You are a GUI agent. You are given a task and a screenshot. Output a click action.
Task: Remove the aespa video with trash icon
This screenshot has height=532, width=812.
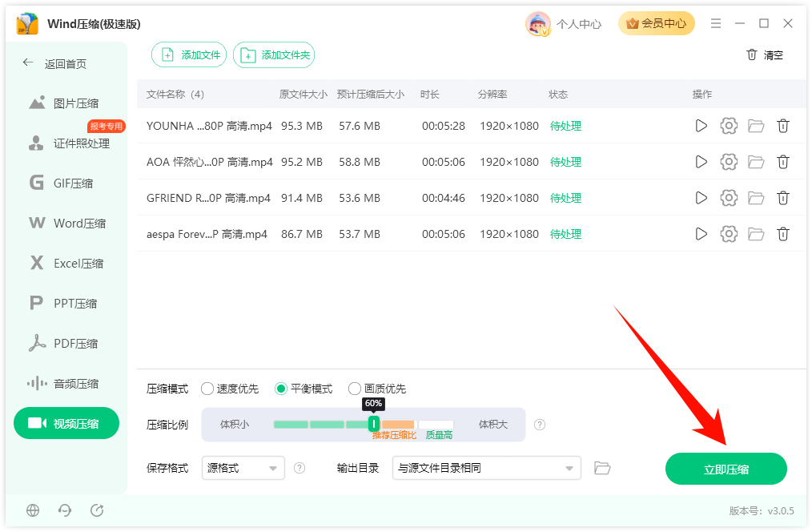[x=783, y=234]
